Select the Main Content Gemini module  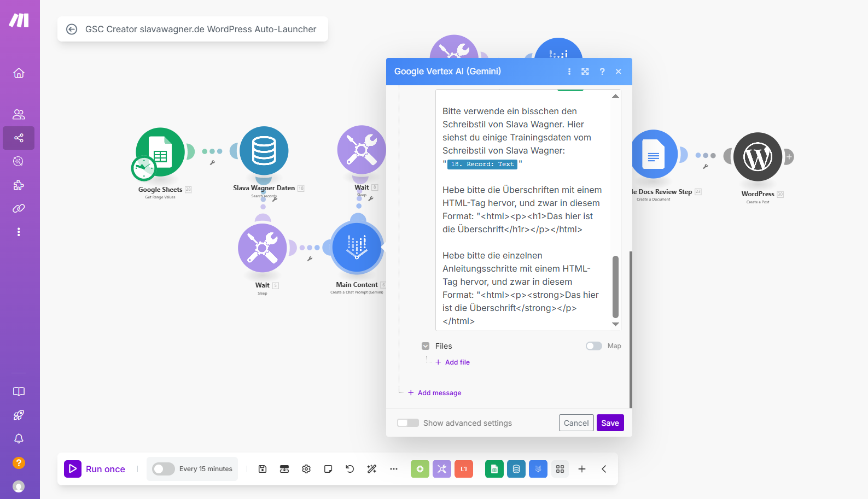[357, 248]
